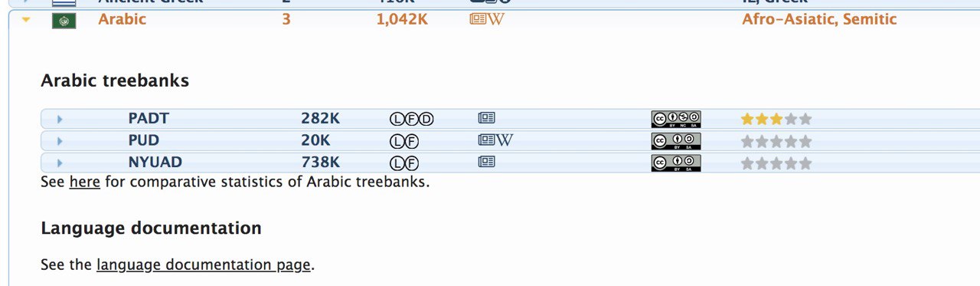Click the PUD Wikipedia W genre icon
The height and width of the screenshot is (286, 980).
tap(505, 140)
